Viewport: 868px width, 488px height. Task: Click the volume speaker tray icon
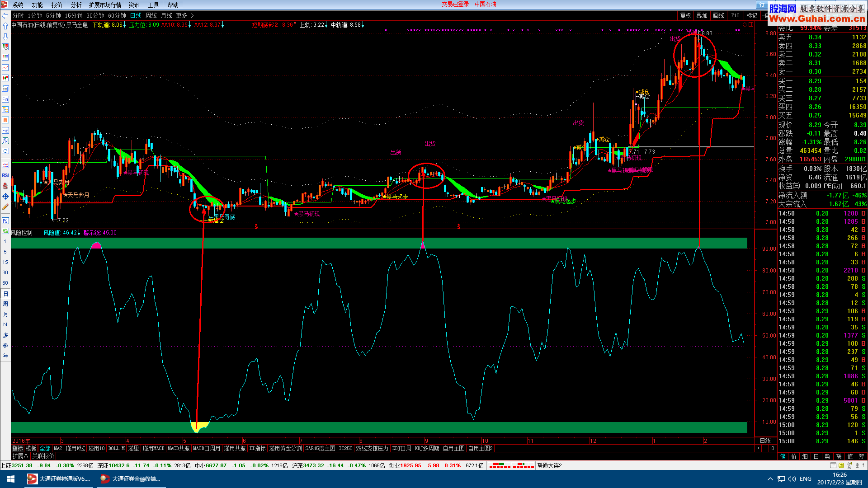pos(792,479)
